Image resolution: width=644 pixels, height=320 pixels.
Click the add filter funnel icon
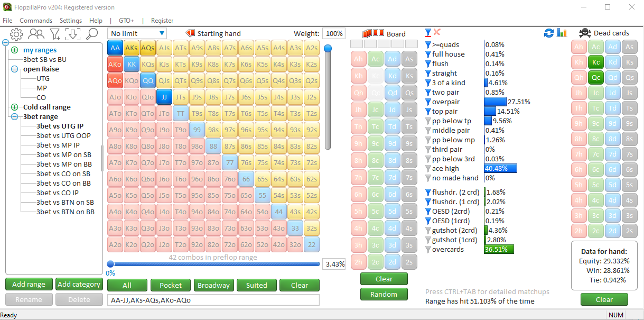55,34
